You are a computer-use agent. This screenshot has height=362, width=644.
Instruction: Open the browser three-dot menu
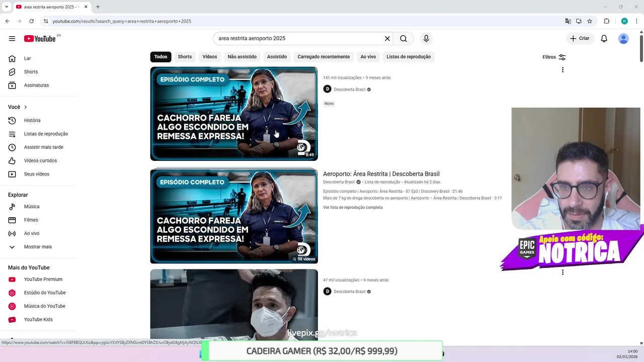636,21
